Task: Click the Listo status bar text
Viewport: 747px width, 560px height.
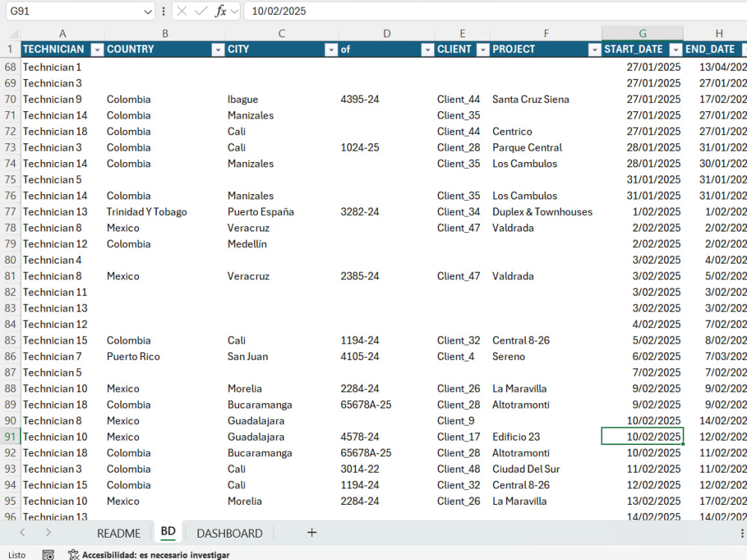Action: click(16, 555)
